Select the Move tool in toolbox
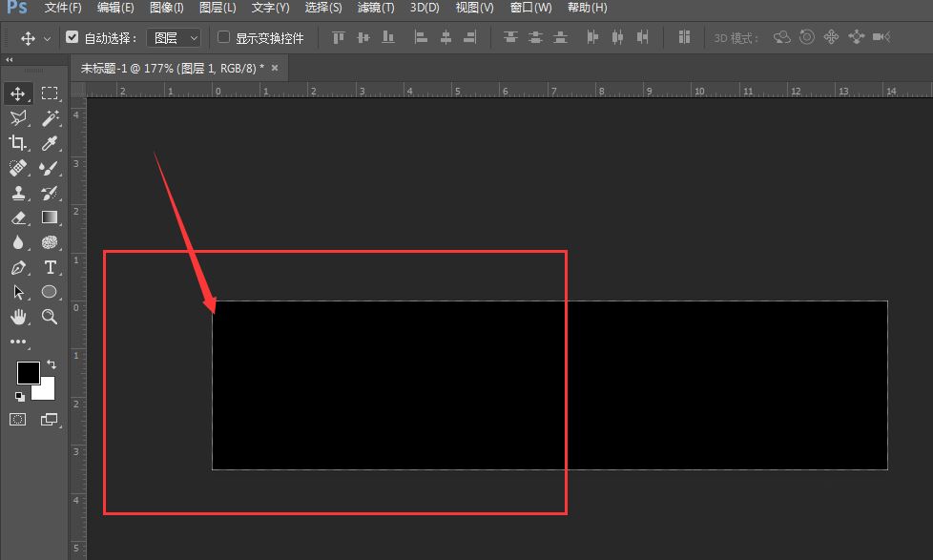Image resolution: width=933 pixels, height=560 pixels. (x=18, y=93)
